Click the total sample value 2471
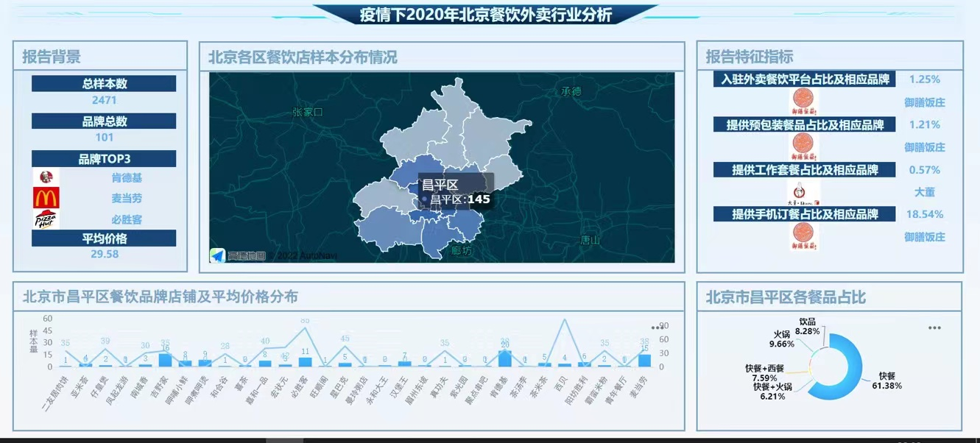The width and height of the screenshot is (980, 443). coord(104,100)
